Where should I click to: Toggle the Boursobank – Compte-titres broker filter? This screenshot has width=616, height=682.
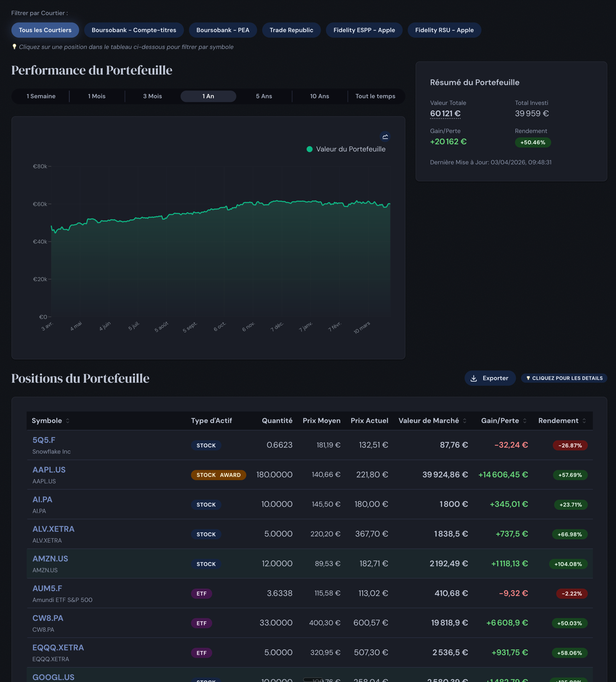point(134,30)
